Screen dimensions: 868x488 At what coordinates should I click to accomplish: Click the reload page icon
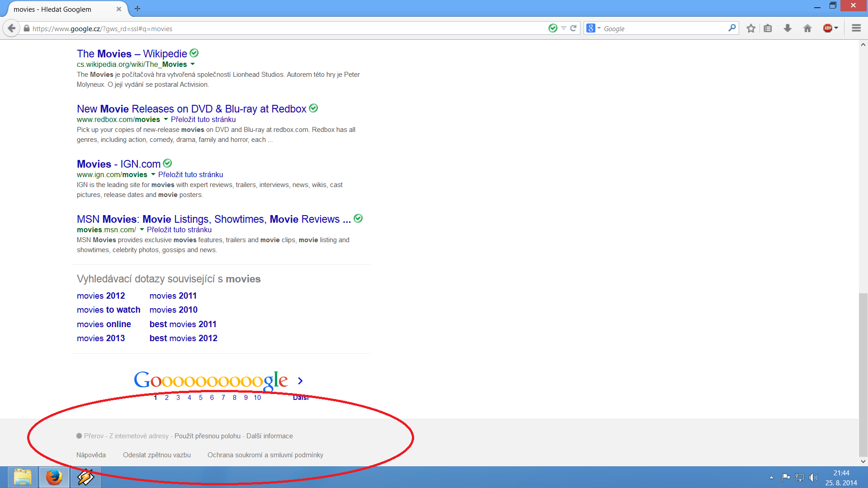click(573, 28)
